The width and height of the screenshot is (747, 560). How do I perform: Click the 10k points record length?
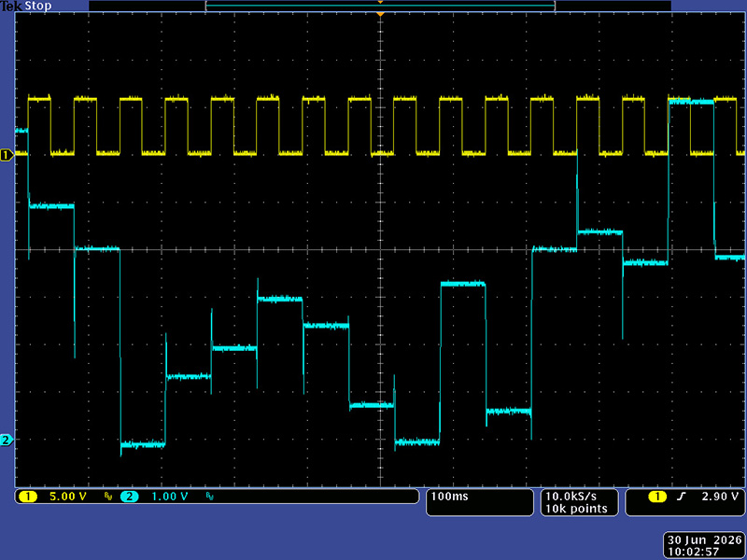click(x=576, y=509)
